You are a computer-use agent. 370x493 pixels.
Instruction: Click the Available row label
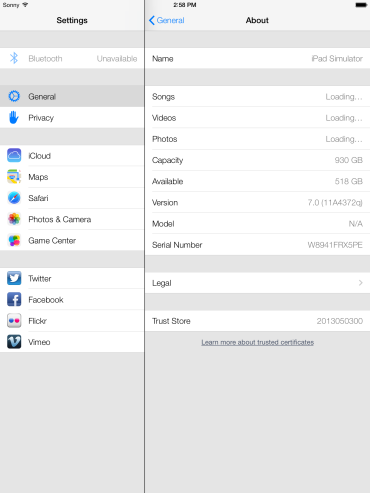click(x=167, y=181)
